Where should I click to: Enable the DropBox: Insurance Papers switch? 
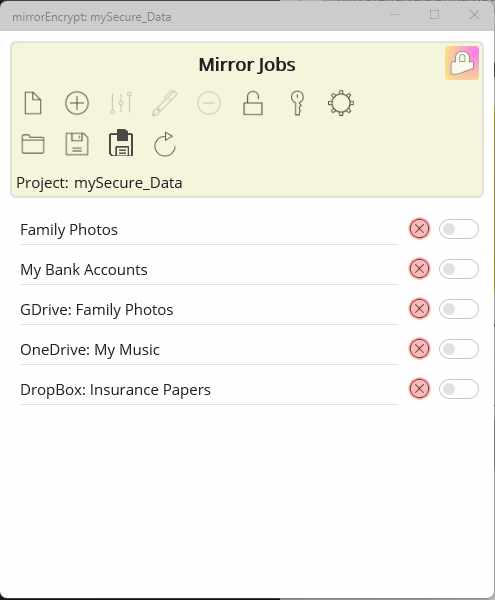[x=459, y=389]
